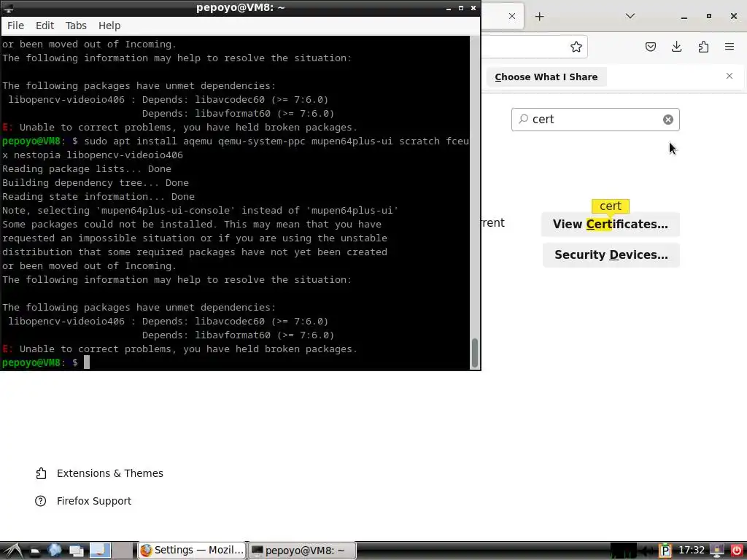Image resolution: width=747 pixels, height=560 pixels.
Task: Click 'Note, selecting mupen64plus-ui-console' line
Action: pos(200,211)
